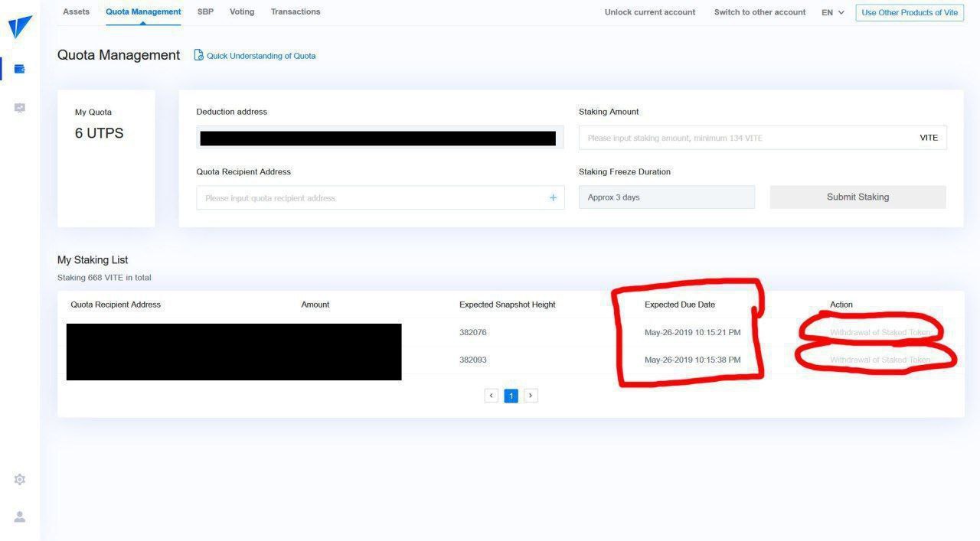Click Use Other Products of Vite button
Viewport: 980px width, 541px height.
(x=910, y=12)
